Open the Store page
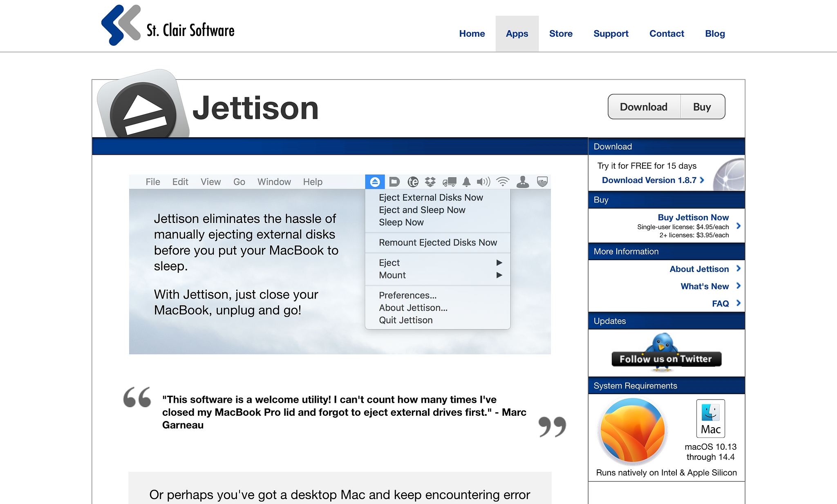 coord(561,33)
